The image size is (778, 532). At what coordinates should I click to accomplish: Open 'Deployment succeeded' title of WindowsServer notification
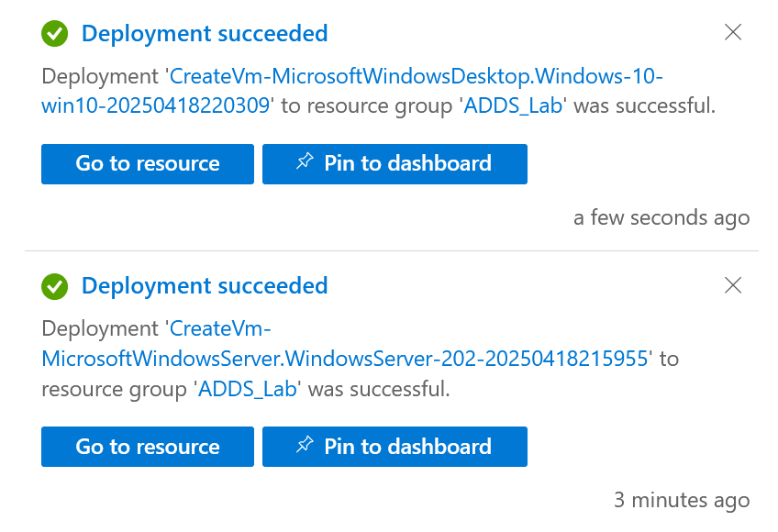205,286
